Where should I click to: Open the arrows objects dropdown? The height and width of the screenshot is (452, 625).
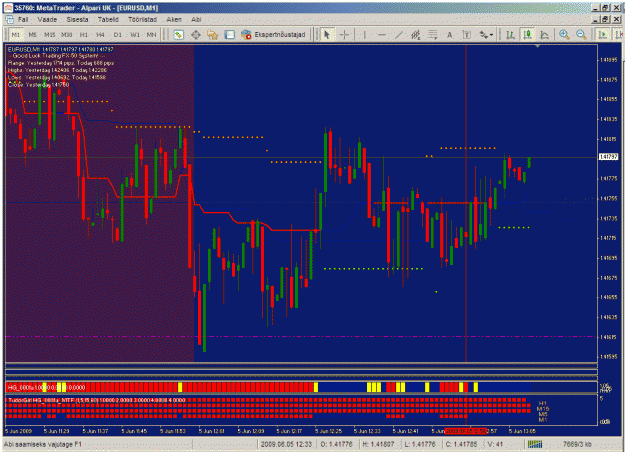[486, 35]
